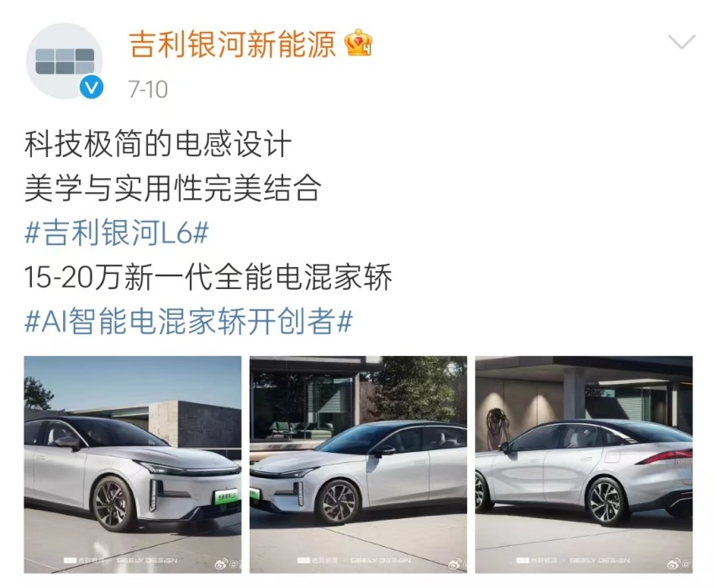Click the 7-10 post date
Screen dimensions: 716x588
pyautogui.click(x=148, y=90)
